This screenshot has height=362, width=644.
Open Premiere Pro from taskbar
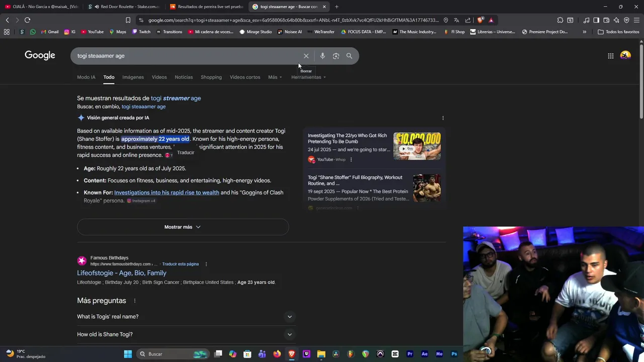point(410,354)
